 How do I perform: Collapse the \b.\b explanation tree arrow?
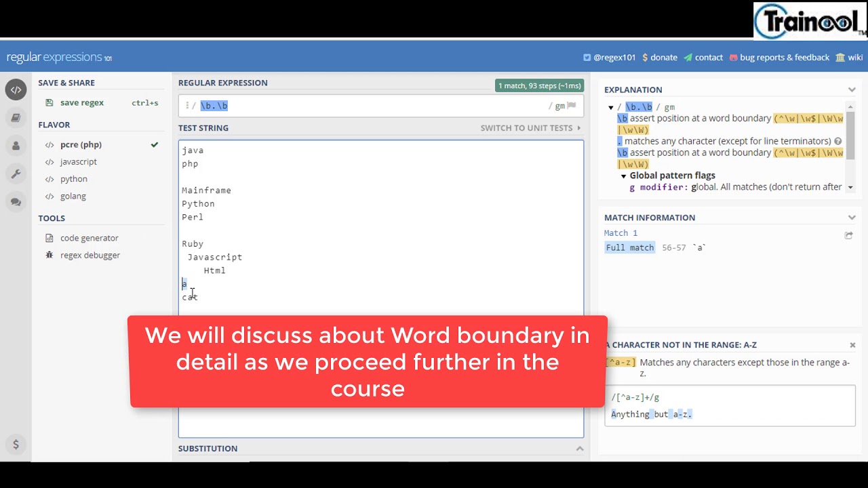pos(611,107)
